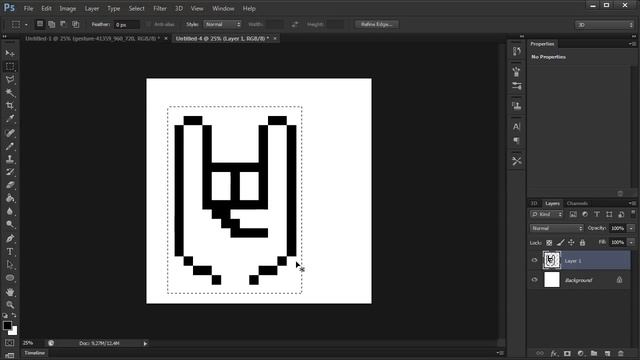Open the Fill slider dropdown arrow
The width and height of the screenshot is (640, 360).
[x=631, y=242]
